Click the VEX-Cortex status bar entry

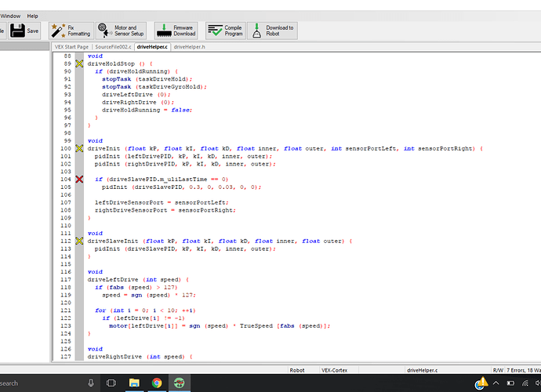[334, 370]
